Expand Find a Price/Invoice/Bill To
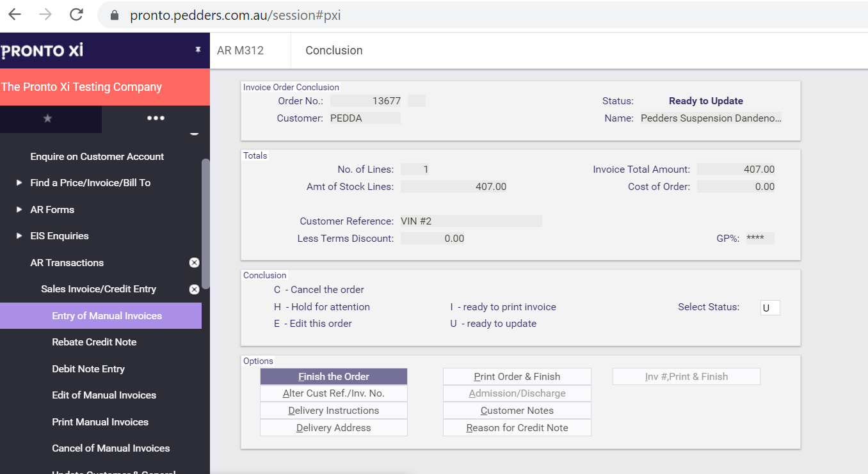Viewport: 868px width, 474px height. point(19,183)
